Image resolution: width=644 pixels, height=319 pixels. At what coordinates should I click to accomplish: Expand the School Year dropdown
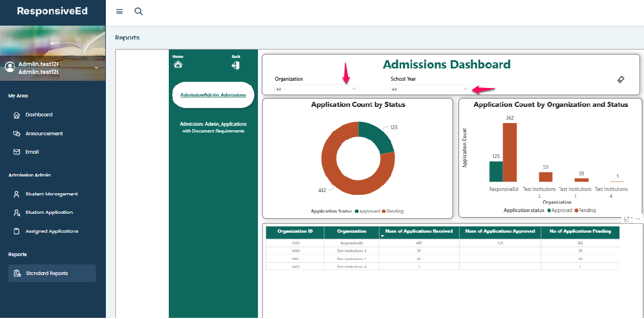tap(465, 89)
